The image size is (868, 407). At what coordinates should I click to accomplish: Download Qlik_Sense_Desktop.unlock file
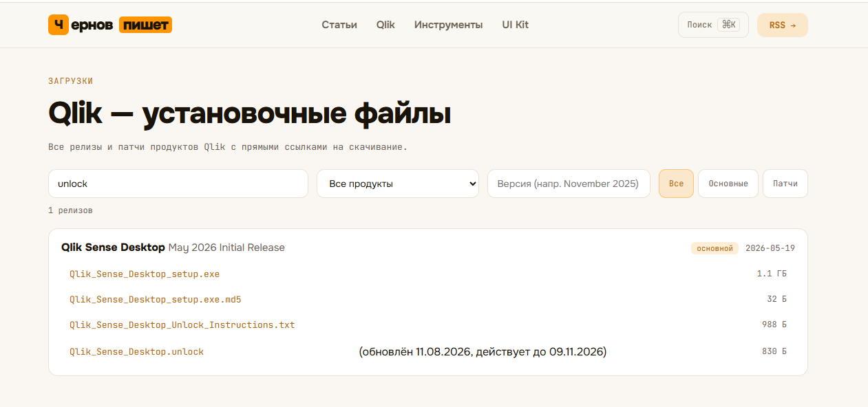pyautogui.click(x=136, y=351)
